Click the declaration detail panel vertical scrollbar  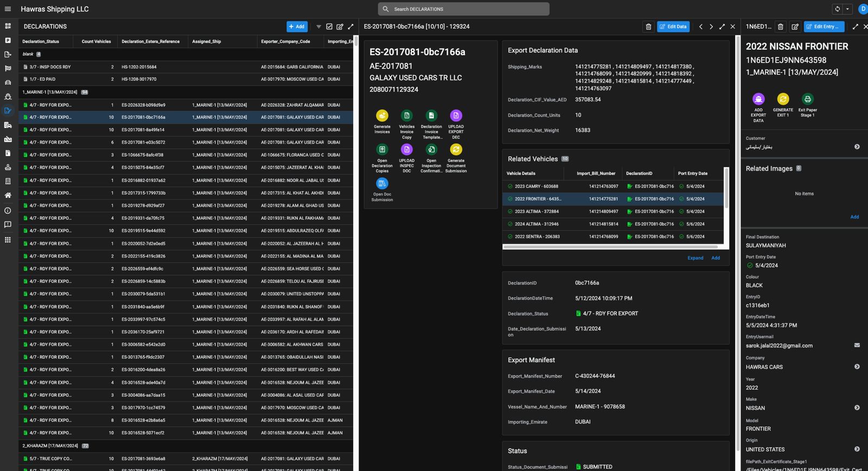click(738, 244)
